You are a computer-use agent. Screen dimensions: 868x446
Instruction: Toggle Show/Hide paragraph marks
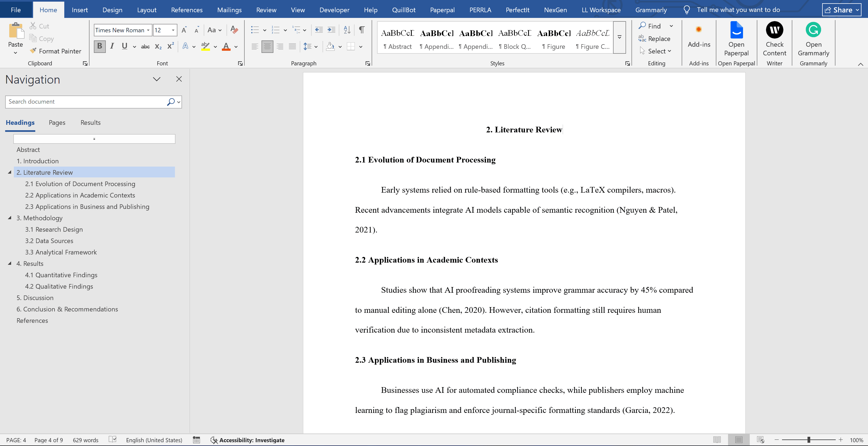pos(361,30)
